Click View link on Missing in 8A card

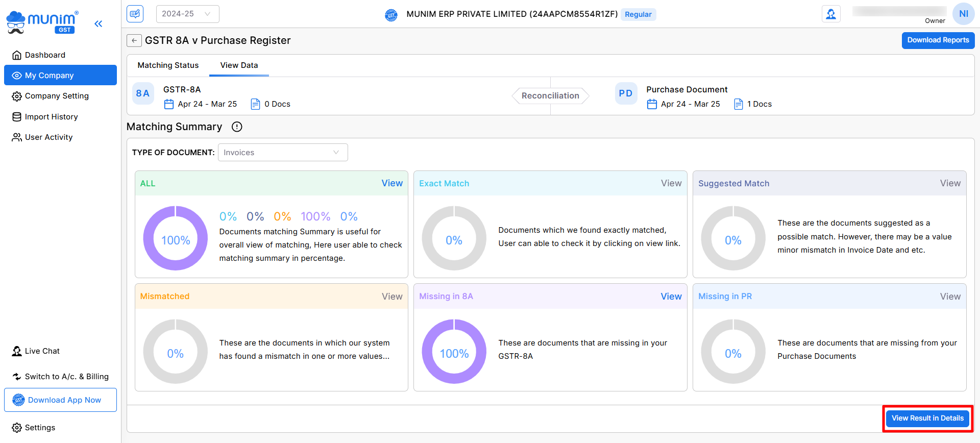(x=671, y=297)
